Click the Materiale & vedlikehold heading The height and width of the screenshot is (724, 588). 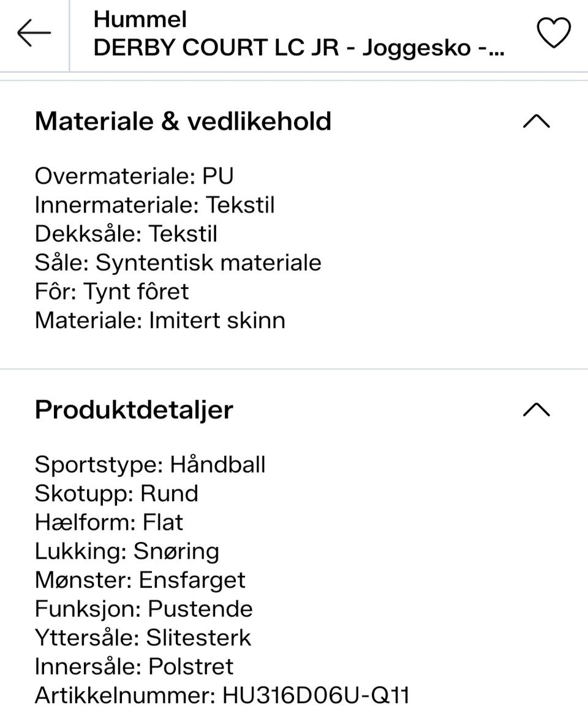coord(183,121)
